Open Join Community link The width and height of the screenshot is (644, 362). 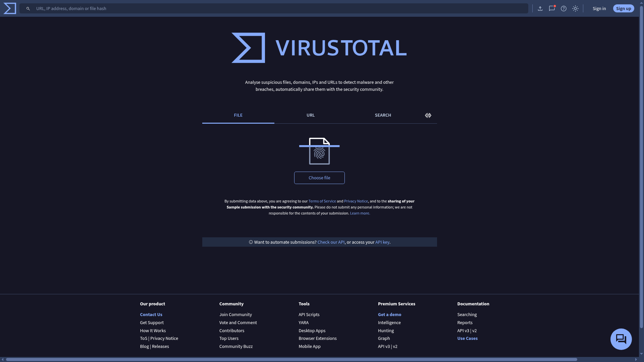point(235,314)
